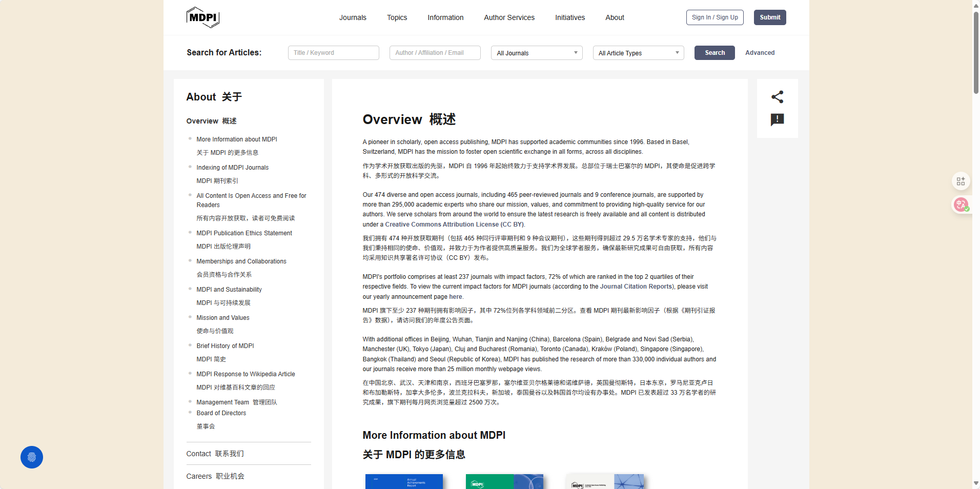Focus the Title / Keyword field

pyautogui.click(x=333, y=53)
